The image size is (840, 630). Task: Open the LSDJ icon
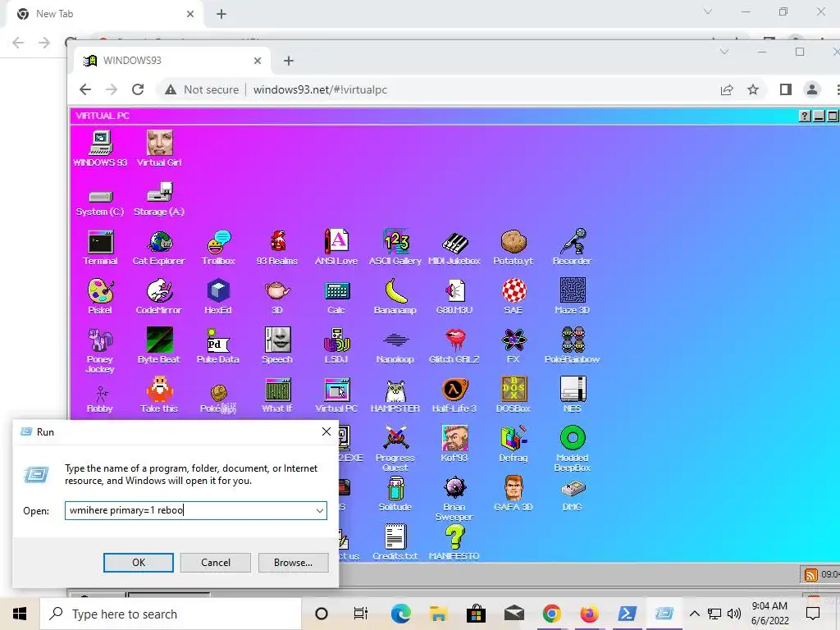336,346
